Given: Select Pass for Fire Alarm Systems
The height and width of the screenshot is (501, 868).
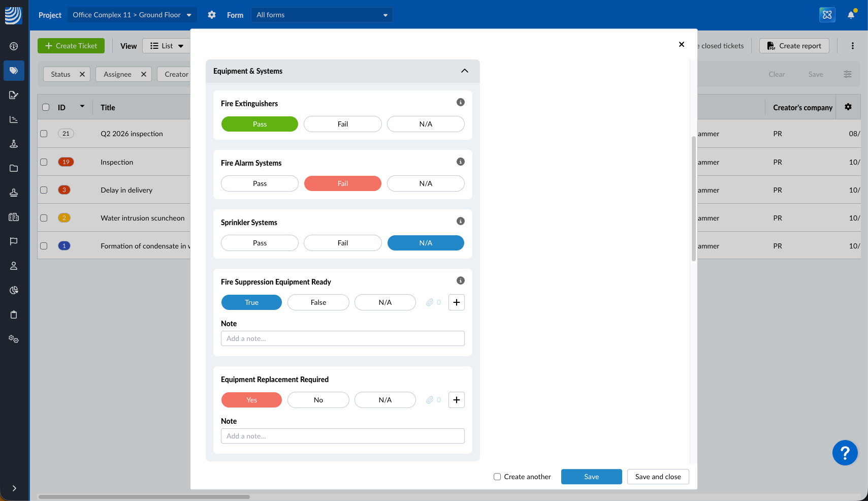Looking at the screenshot, I should point(260,183).
